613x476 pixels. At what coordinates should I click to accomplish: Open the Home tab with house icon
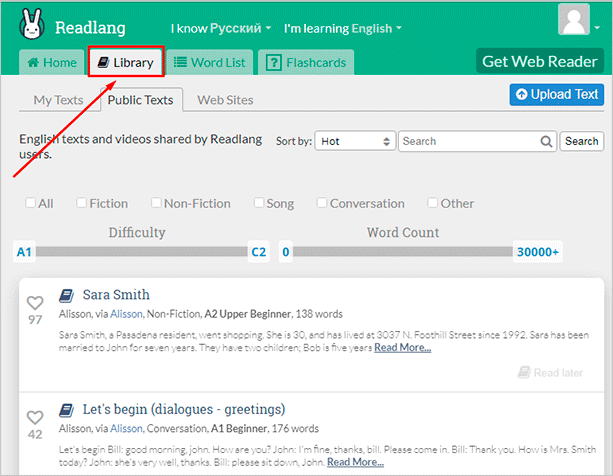click(x=52, y=63)
